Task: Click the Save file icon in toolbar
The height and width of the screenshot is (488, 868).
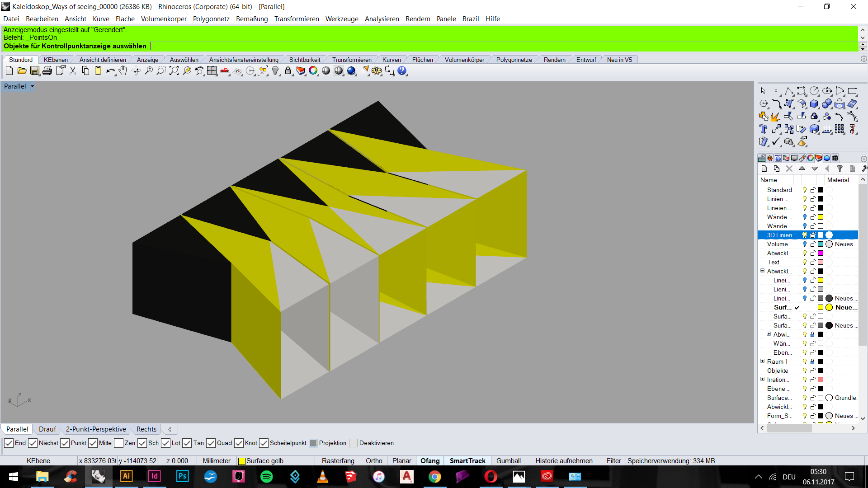Action: coord(35,71)
